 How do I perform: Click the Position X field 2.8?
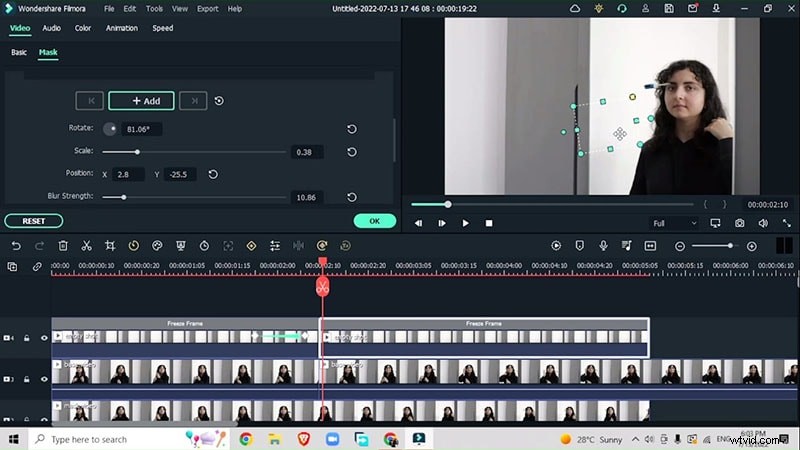click(128, 174)
